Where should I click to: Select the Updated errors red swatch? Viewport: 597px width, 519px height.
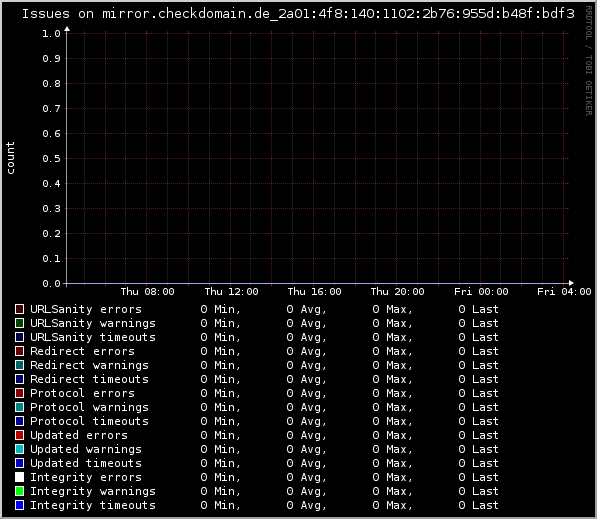[19, 435]
